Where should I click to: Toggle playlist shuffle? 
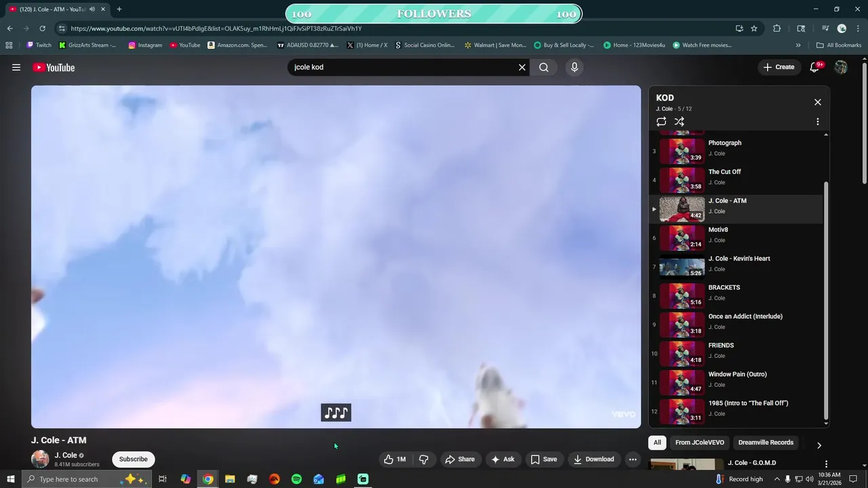click(679, 121)
